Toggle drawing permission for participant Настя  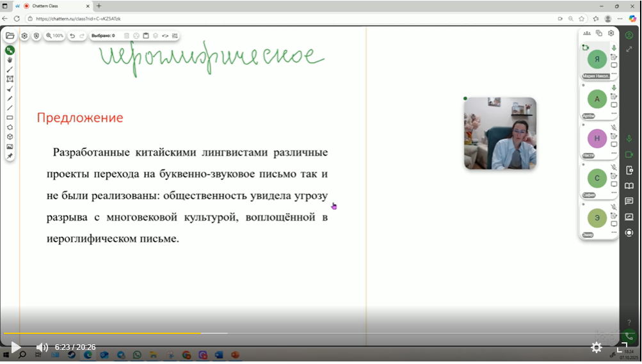[x=614, y=136]
